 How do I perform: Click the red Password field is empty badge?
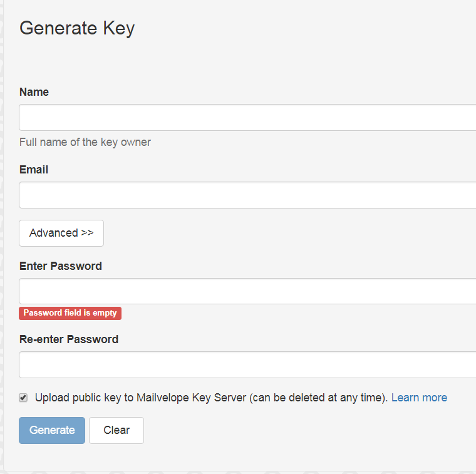pos(70,313)
